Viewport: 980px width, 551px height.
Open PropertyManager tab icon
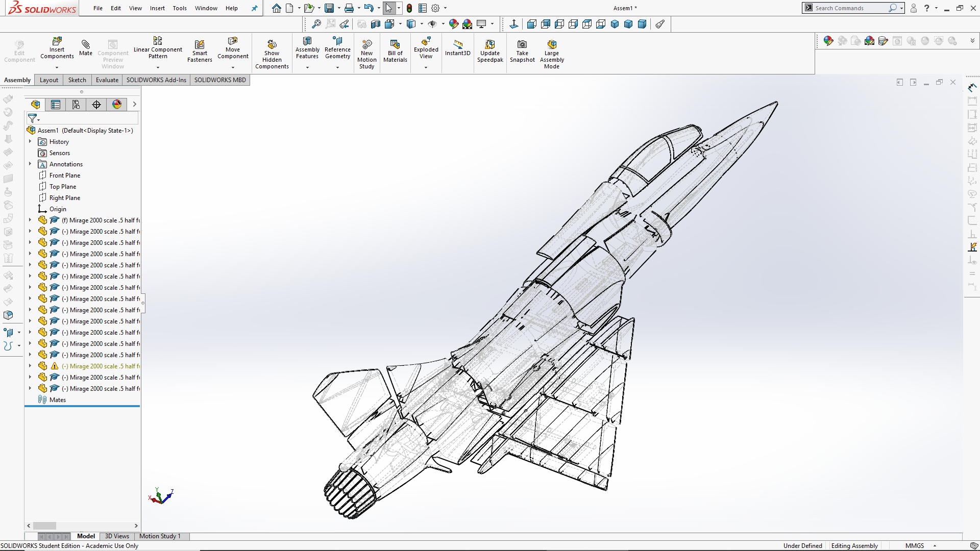[x=56, y=105]
